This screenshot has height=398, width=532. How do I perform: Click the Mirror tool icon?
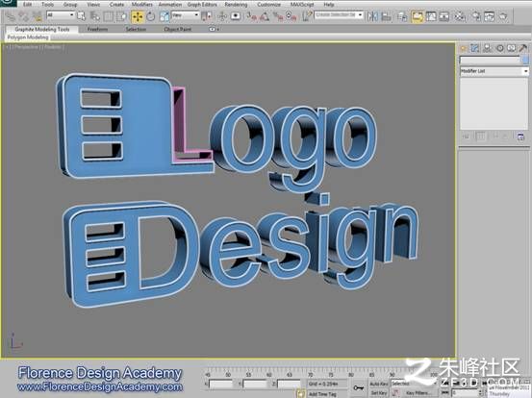[x=372, y=16]
